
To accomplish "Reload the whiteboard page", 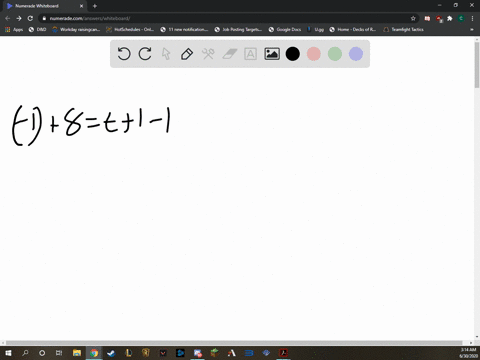I will click(30, 18).
